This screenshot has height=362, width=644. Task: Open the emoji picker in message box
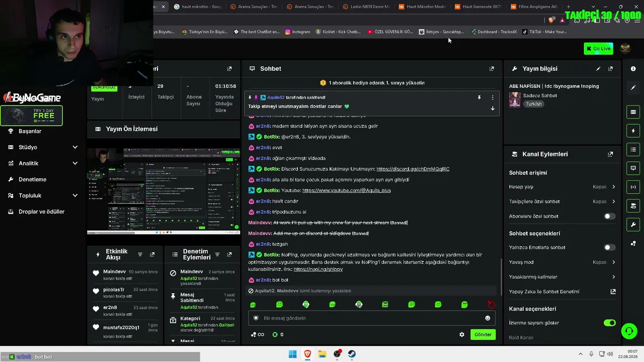coord(488,318)
